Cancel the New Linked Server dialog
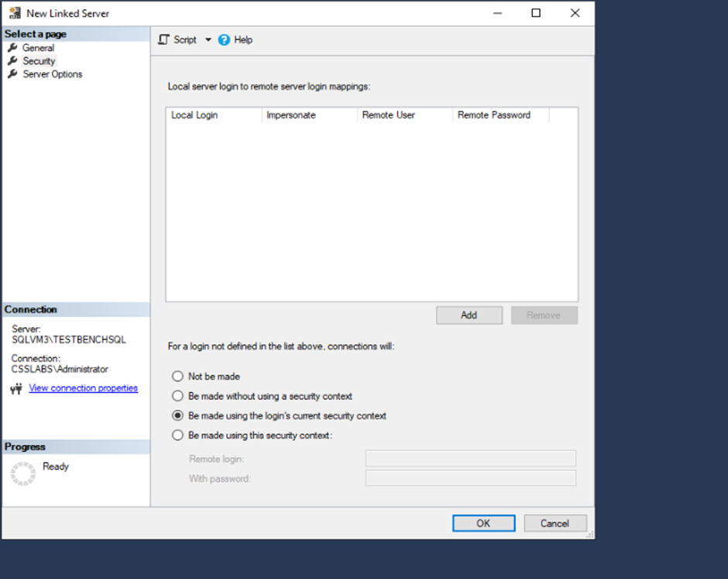The image size is (728, 579). pos(555,523)
